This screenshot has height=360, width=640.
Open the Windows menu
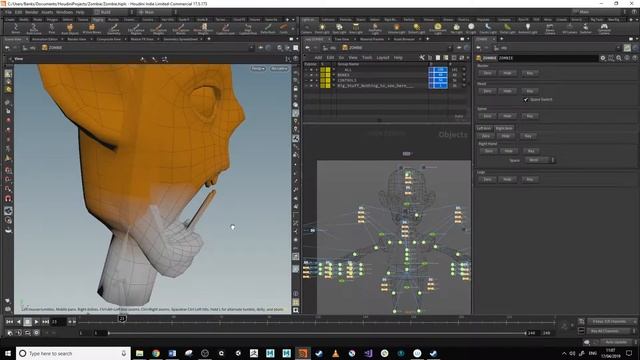click(64, 12)
